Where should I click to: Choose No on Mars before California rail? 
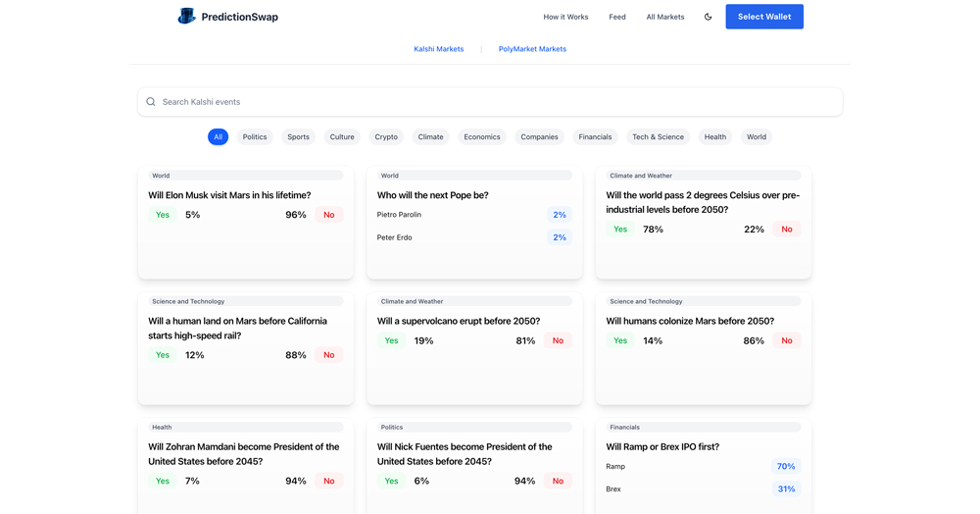coord(328,354)
